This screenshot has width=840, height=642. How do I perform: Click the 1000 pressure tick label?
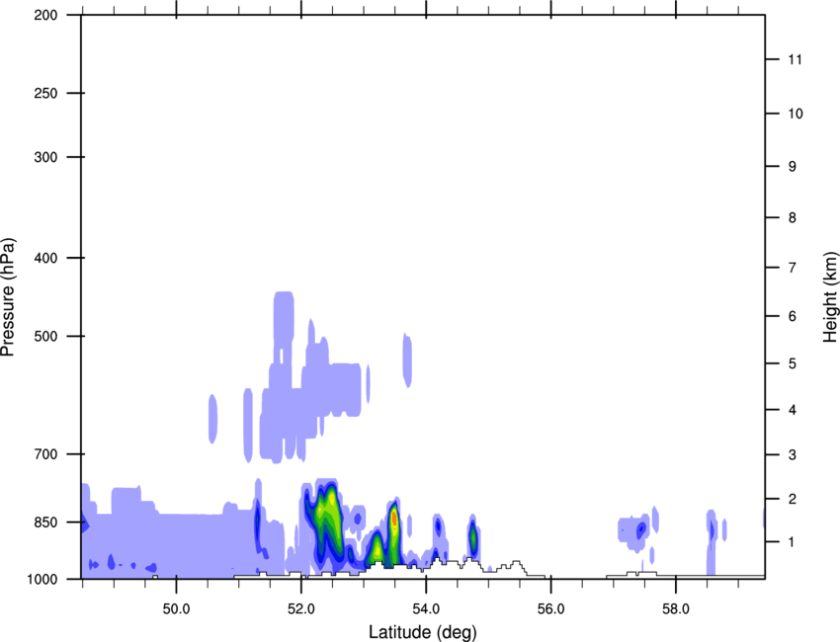click(x=42, y=579)
